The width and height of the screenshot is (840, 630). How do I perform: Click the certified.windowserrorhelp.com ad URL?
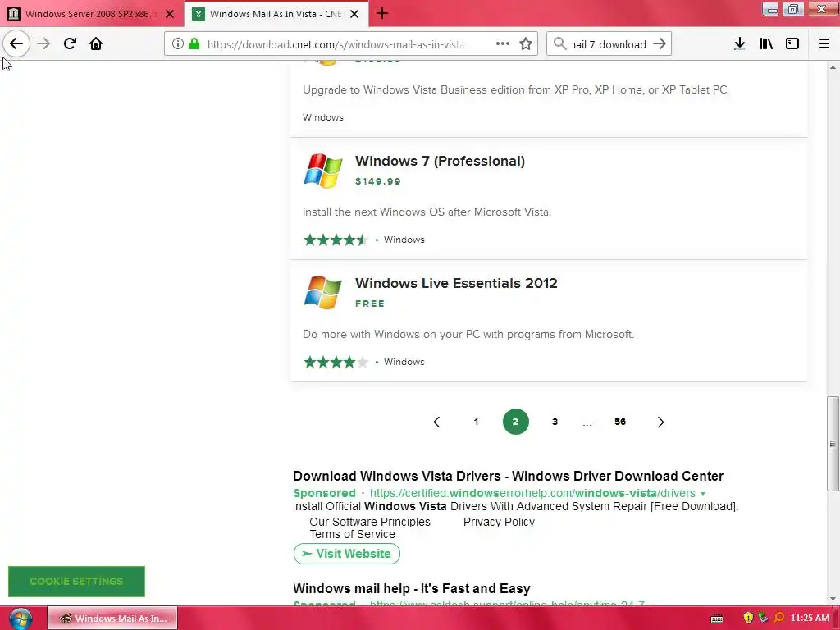(x=532, y=493)
